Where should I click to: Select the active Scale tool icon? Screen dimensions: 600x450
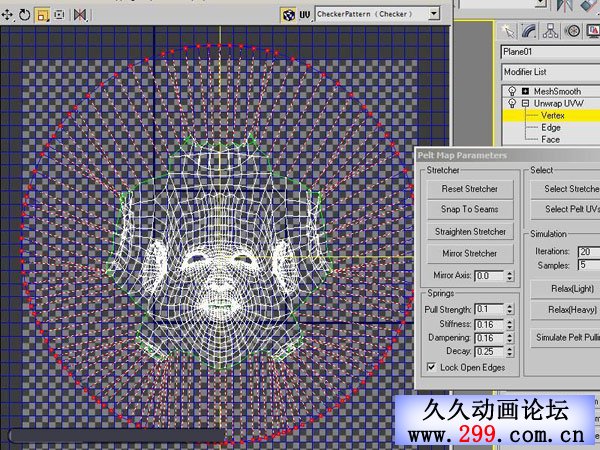(x=42, y=15)
